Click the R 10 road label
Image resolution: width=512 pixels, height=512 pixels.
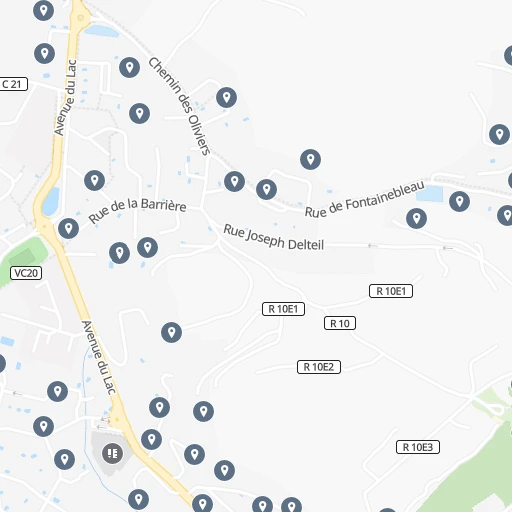pos(340,323)
